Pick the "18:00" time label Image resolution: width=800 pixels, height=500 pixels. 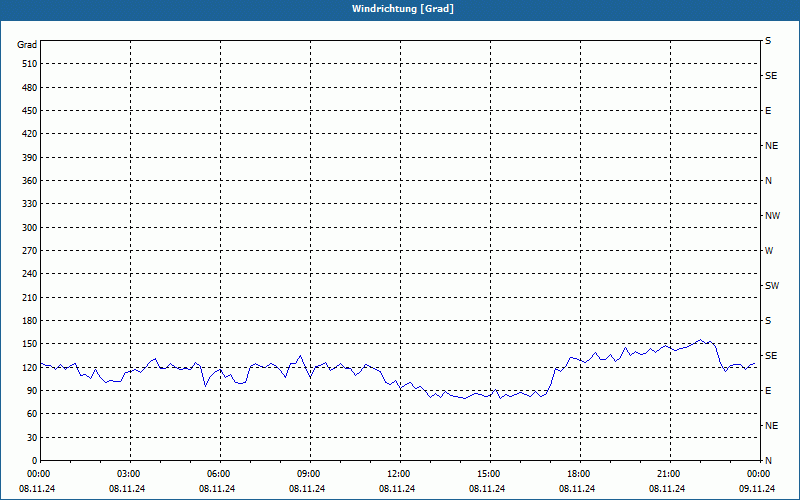tap(578, 474)
